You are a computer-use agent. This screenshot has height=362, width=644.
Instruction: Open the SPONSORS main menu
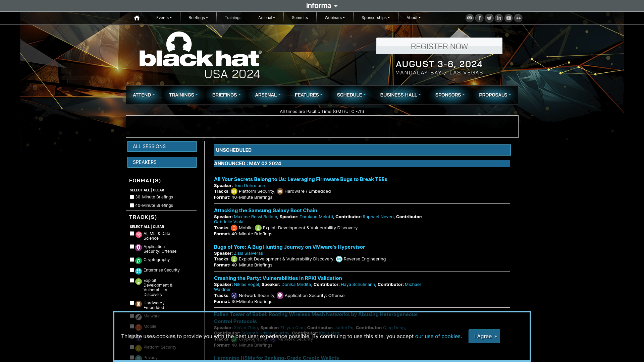pyautogui.click(x=450, y=95)
